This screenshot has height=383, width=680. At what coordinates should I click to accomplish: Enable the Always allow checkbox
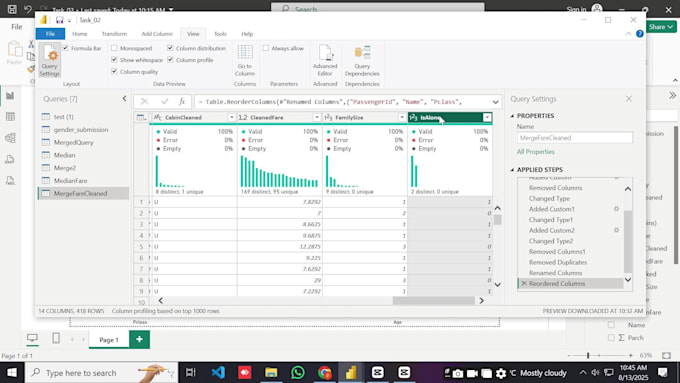click(x=265, y=48)
